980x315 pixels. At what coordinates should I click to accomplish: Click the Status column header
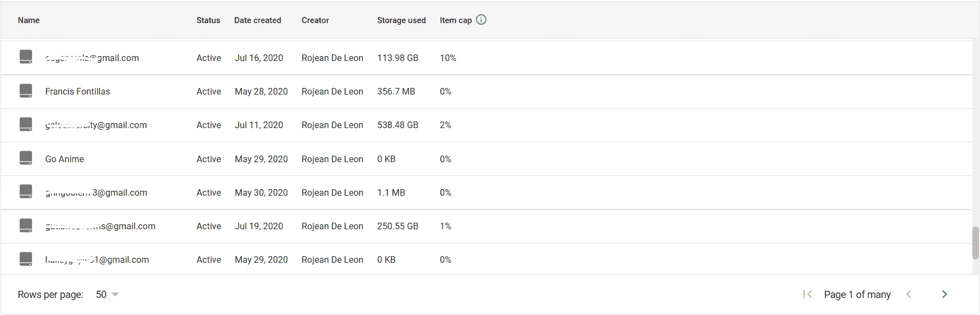point(208,20)
